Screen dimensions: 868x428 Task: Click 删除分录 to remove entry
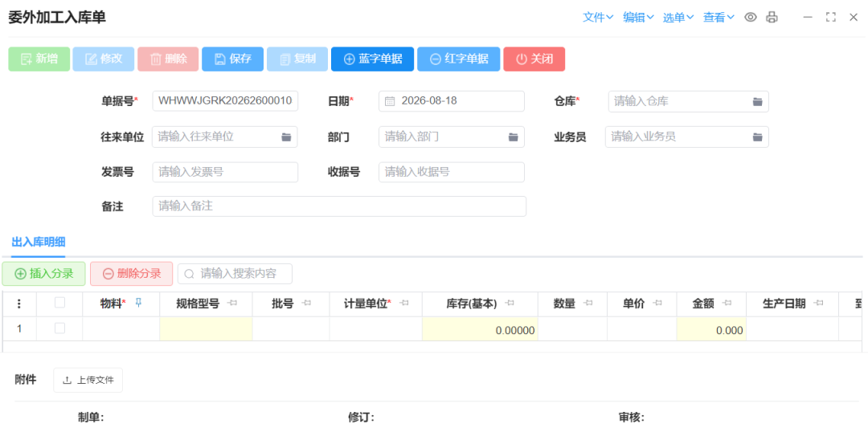point(132,274)
